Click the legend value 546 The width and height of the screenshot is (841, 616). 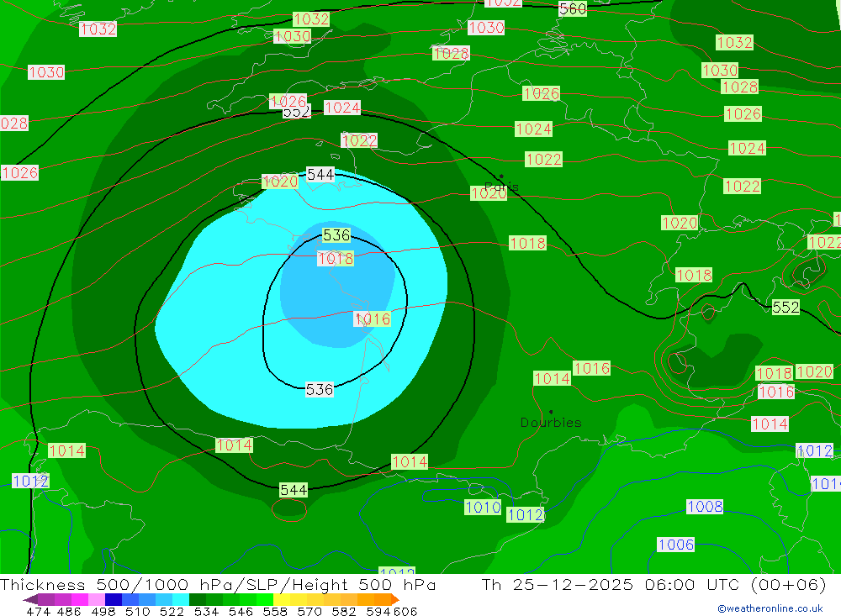pos(241,611)
